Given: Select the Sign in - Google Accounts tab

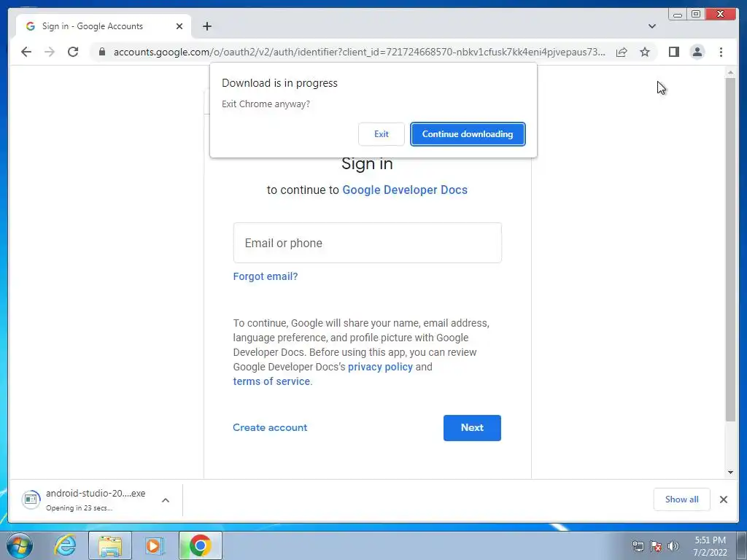Looking at the screenshot, I should (x=104, y=26).
